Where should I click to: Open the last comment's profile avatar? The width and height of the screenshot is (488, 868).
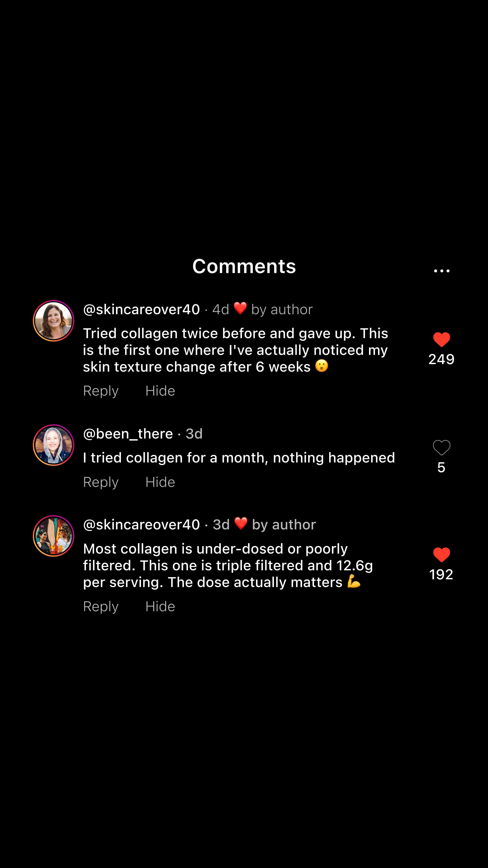click(54, 536)
